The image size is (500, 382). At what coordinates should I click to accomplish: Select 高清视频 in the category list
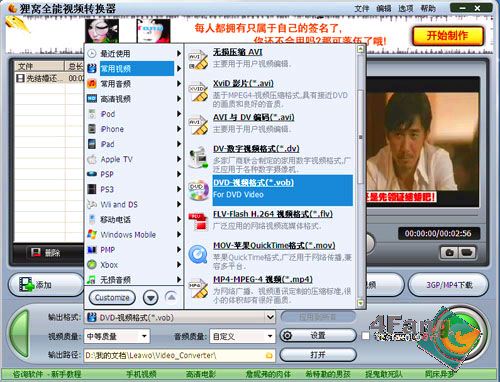134,99
